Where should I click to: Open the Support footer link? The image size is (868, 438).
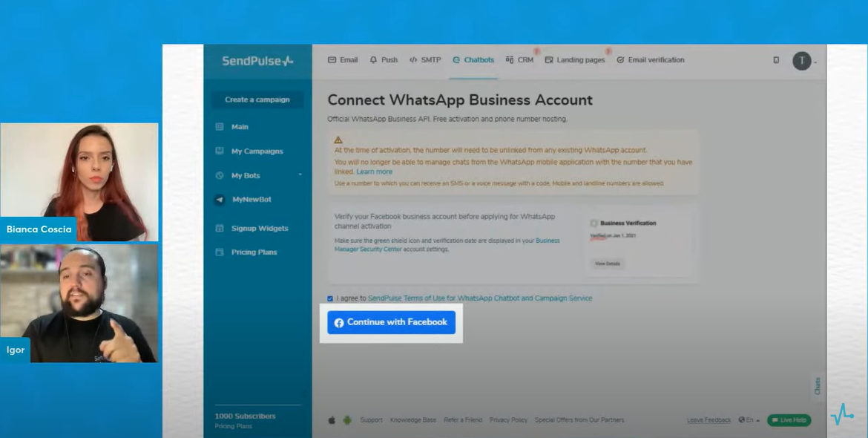tap(371, 420)
